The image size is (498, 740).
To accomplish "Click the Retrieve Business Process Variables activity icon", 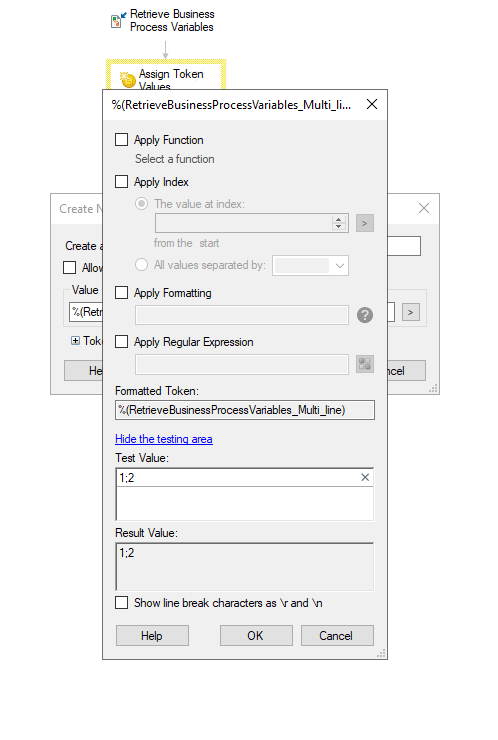I will [118, 20].
